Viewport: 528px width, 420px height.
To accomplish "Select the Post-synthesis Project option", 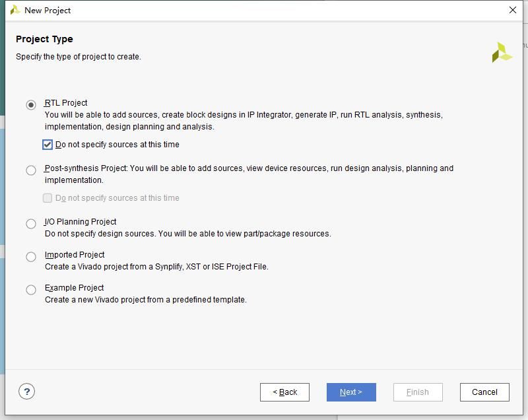I will (x=31, y=170).
